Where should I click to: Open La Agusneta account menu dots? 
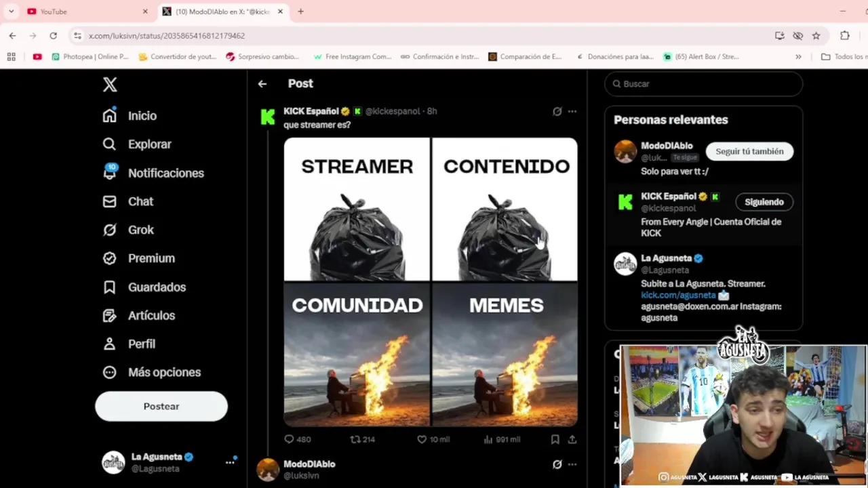point(230,462)
